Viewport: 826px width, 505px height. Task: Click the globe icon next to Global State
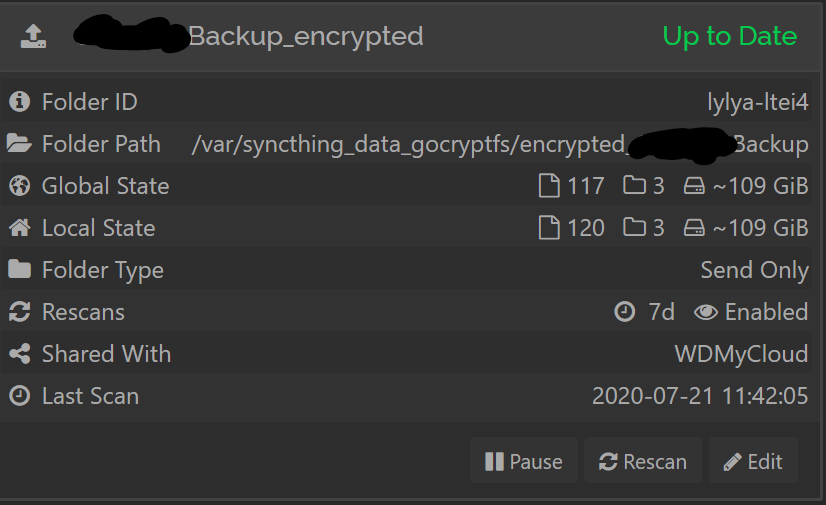(19, 185)
